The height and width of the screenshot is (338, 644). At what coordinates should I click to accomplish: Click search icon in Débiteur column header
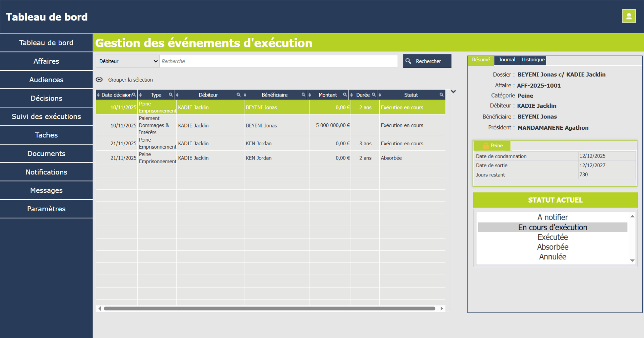point(238,95)
